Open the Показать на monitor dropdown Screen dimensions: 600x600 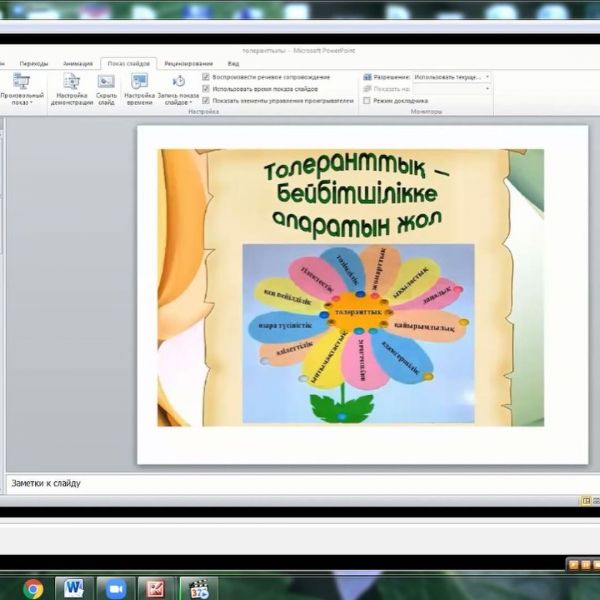click(x=487, y=88)
